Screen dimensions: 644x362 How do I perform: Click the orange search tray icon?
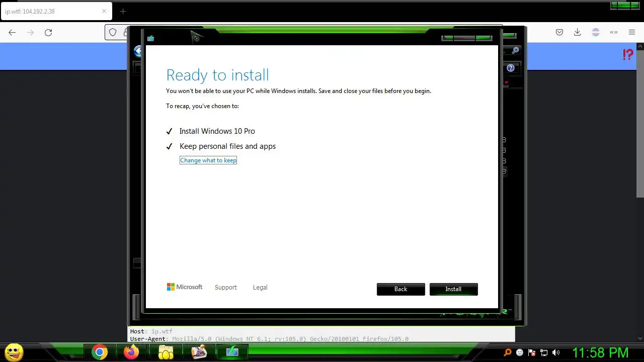click(508, 352)
